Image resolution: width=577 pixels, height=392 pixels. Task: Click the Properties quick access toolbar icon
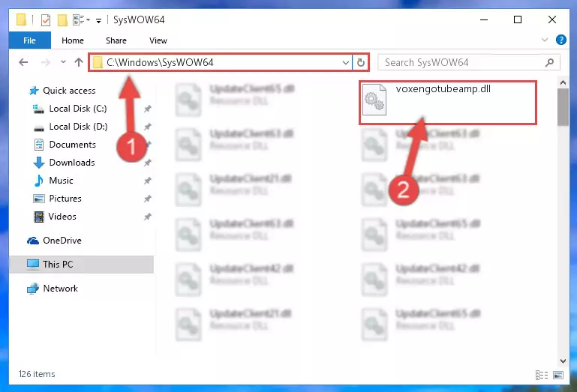pos(45,19)
